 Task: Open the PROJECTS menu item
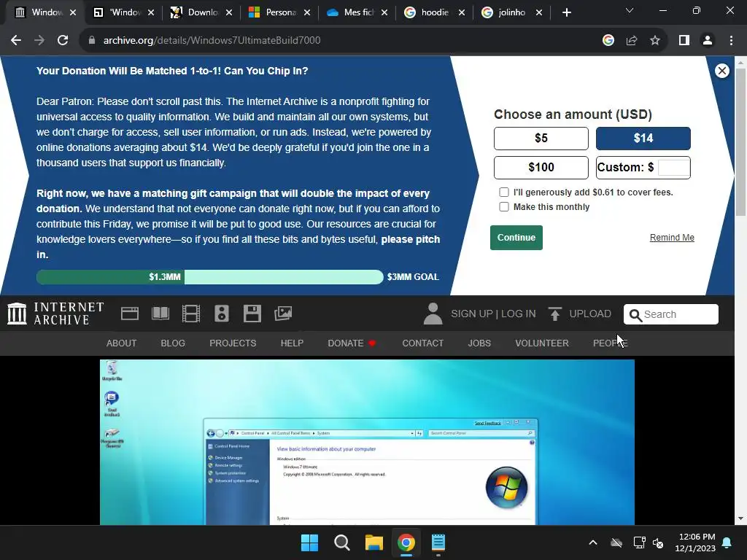233,343
